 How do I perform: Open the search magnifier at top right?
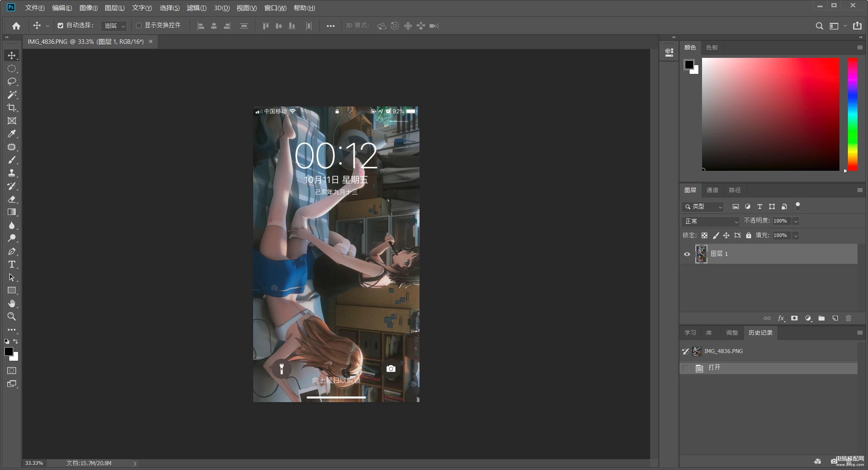tap(819, 26)
